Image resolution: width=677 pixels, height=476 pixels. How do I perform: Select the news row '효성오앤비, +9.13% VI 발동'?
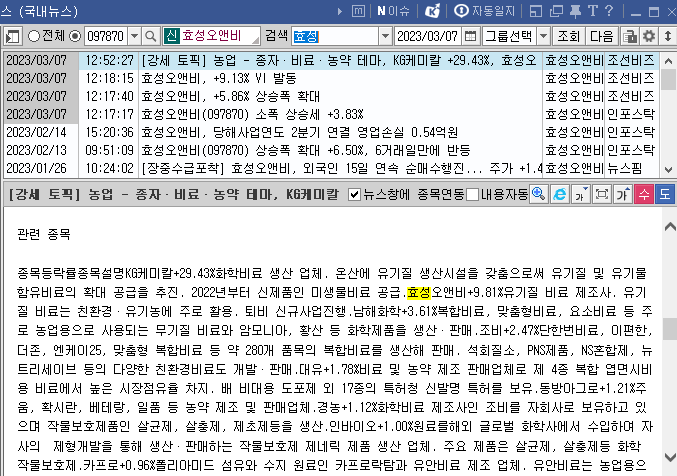[331, 78]
